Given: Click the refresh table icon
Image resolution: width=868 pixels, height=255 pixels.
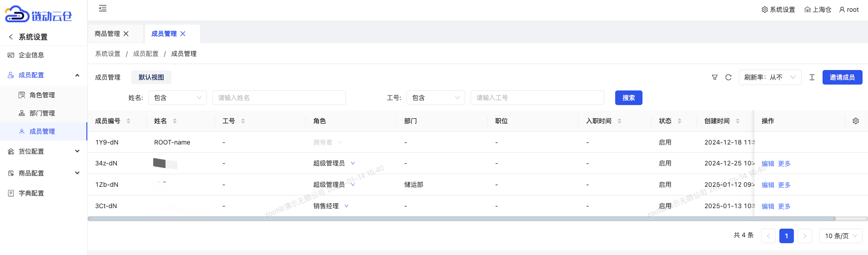Looking at the screenshot, I should [x=728, y=77].
